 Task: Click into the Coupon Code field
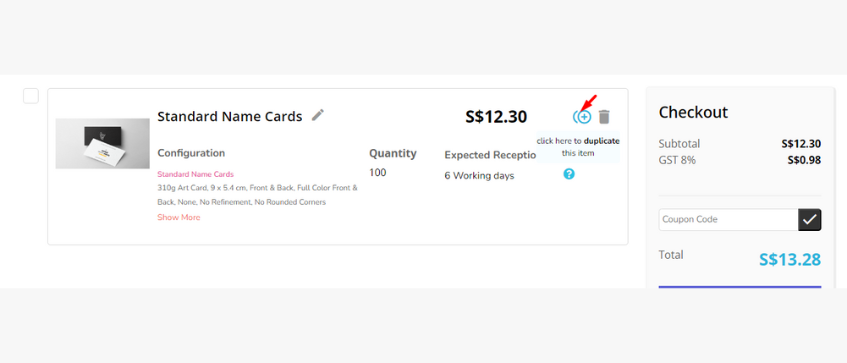pos(728,219)
